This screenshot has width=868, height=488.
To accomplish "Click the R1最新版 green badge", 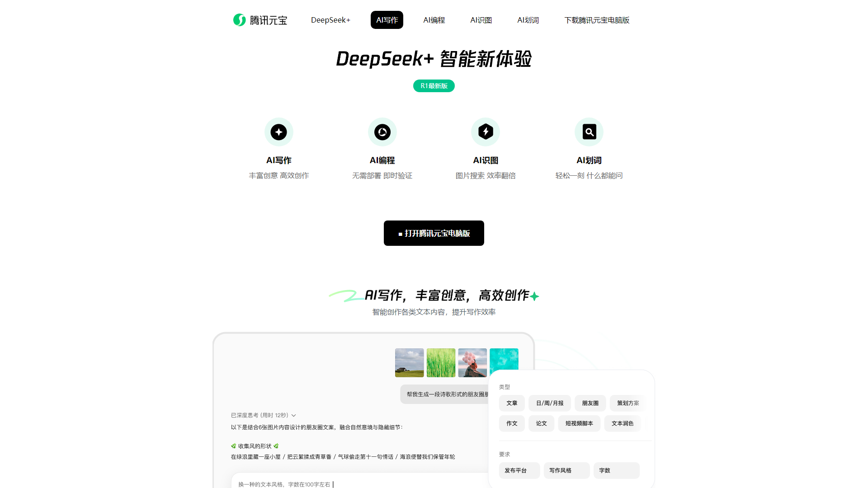I will coord(434,86).
